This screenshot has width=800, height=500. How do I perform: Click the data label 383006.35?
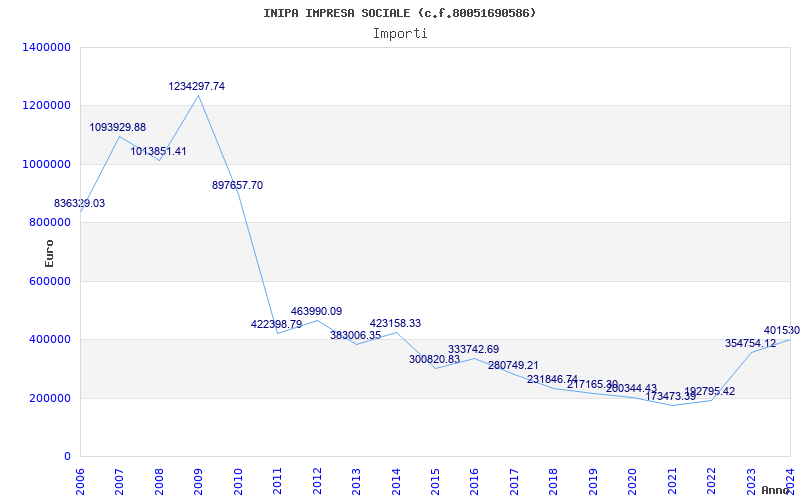tap(356, 335)
